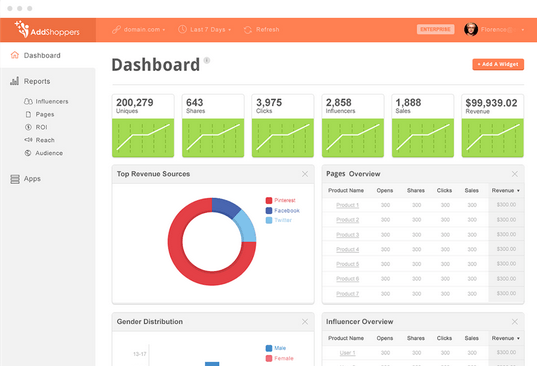Click the Male blue legend swatch
The width and height of the screenshot is (537, 366).
tap(269, 348)
